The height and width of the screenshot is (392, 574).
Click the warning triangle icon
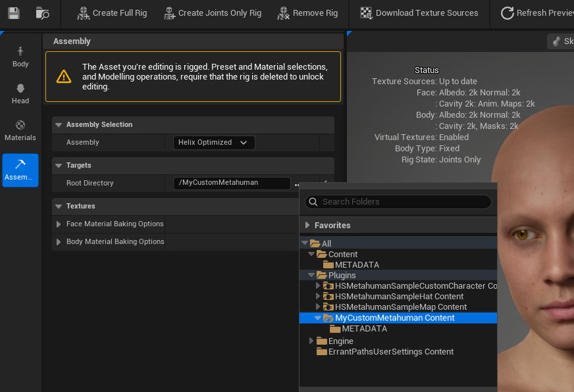pos(64,76)
